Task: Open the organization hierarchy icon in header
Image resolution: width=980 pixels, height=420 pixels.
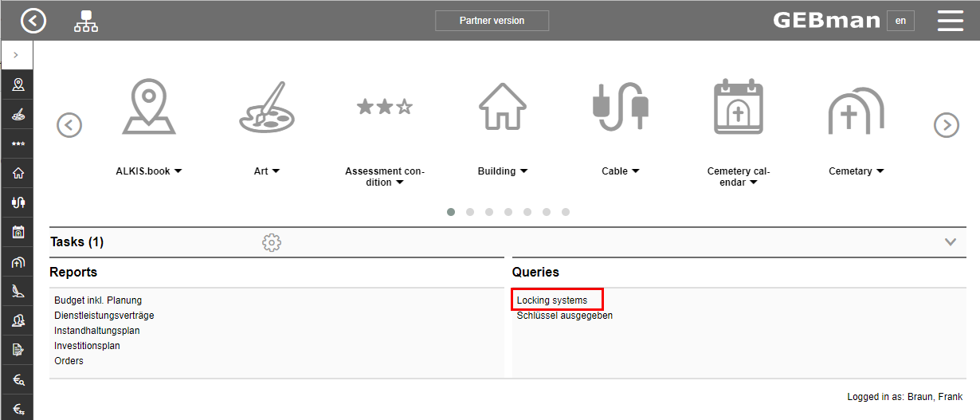Action: pyautogui.click(x=86, y=22)
